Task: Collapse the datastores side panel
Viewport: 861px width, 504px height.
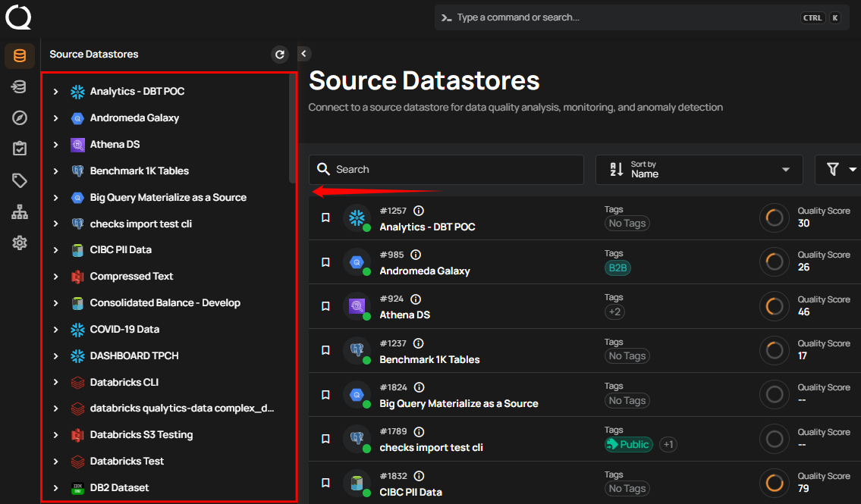Action: (303, 54)
